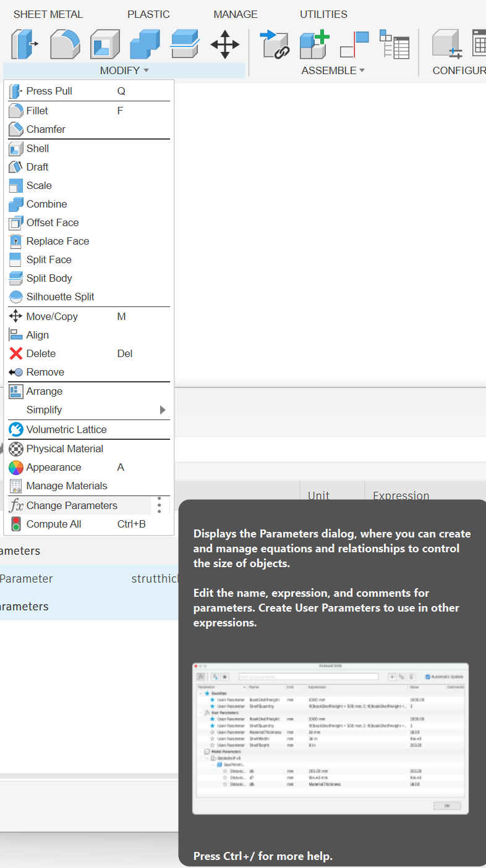Image resolution: width=486 pixels, height=868 pixels.
Task: Click the Insert Derive toolbar icon
Action: pos(275,44)
